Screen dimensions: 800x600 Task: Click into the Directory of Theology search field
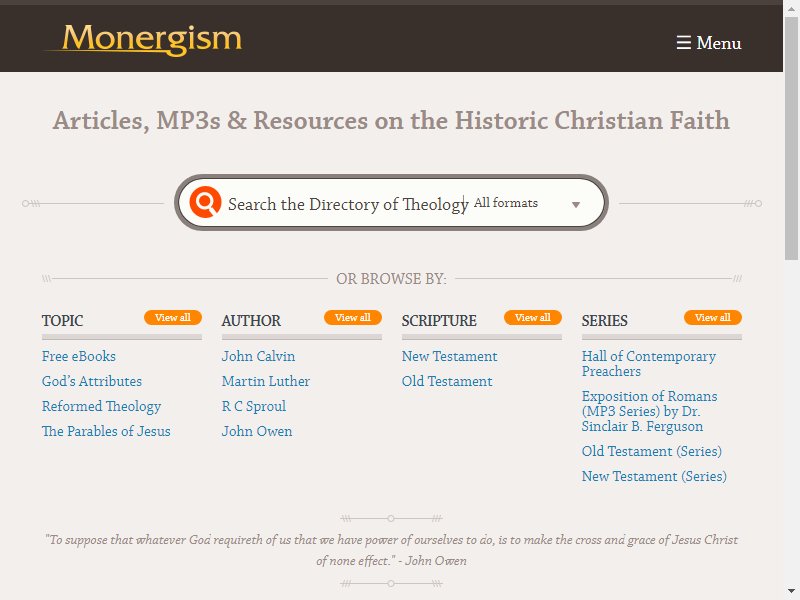tap(345, 204)
